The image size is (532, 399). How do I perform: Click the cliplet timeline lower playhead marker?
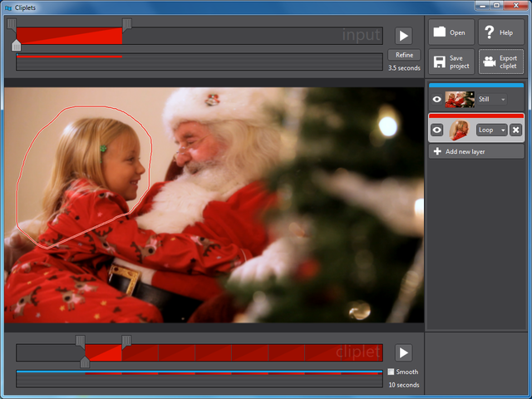(x=85, y=362)
